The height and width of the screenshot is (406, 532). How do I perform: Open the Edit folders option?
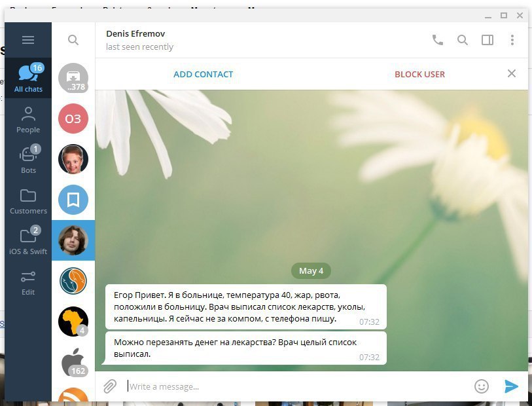pyautogui.click(x=28, y=282)
